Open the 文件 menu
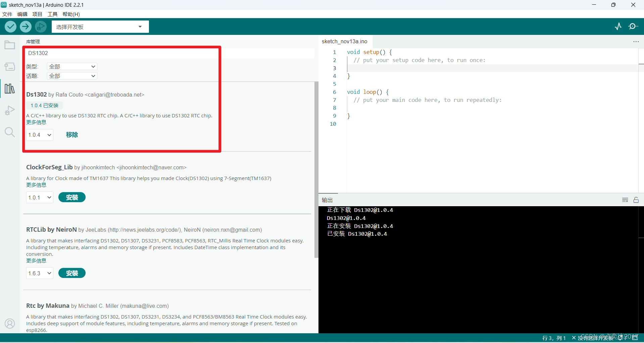644x343 pixels. click(7, 14)
